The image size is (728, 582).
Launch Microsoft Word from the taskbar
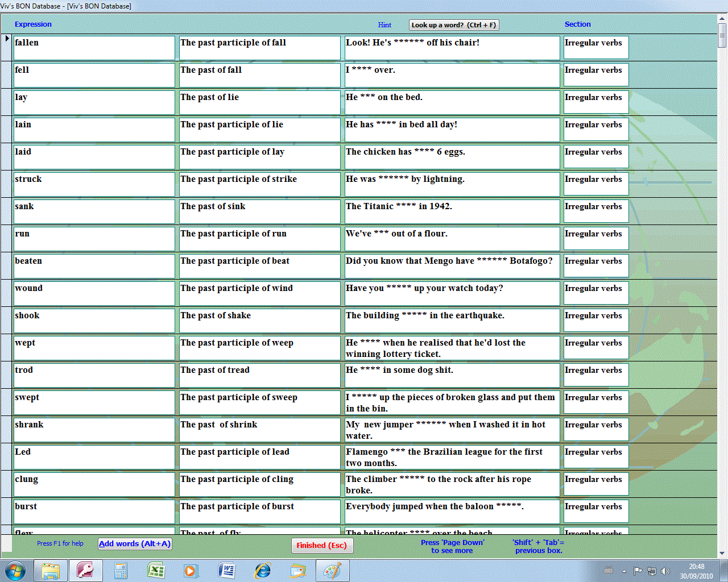pyautogui.click(x=226, y=571)
